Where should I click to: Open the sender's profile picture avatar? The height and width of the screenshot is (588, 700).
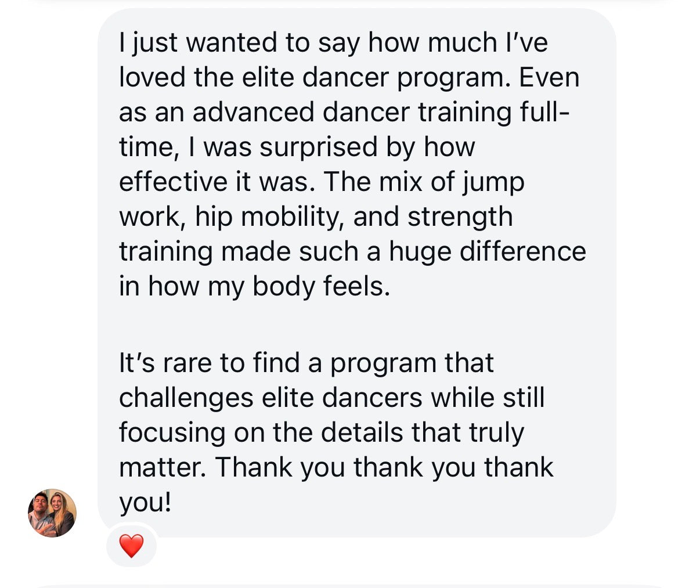pos(52,513)
